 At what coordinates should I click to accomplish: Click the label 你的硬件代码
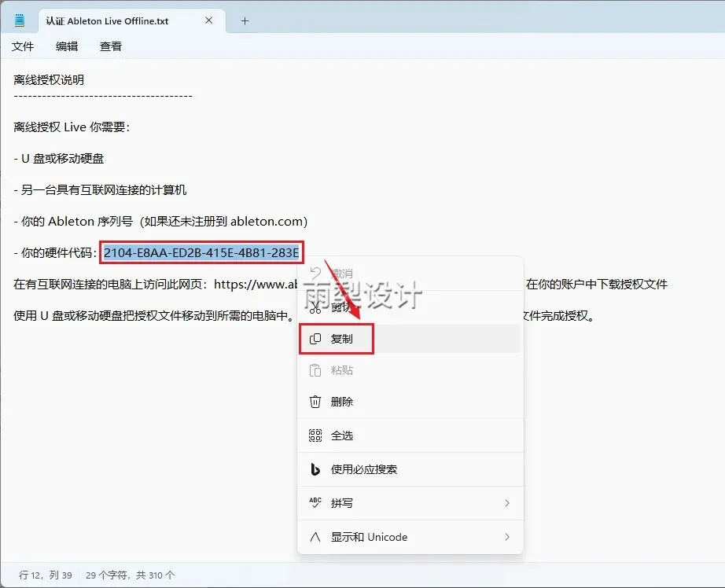coord(57,253)
